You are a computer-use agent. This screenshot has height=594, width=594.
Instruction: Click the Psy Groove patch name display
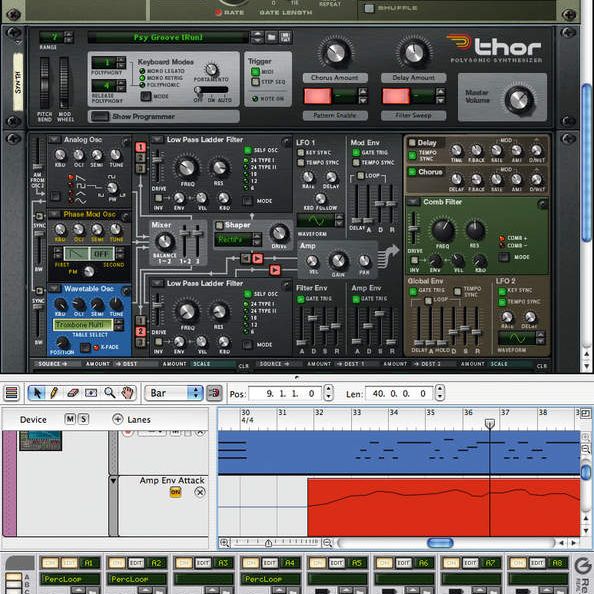tap(168, 37)
